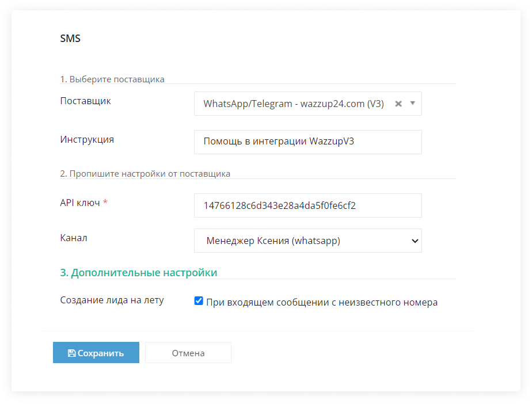The height and width of the screenshot is (404, 532).
Task: Toggle the lead creation checkbox
Action: (199, 301)
